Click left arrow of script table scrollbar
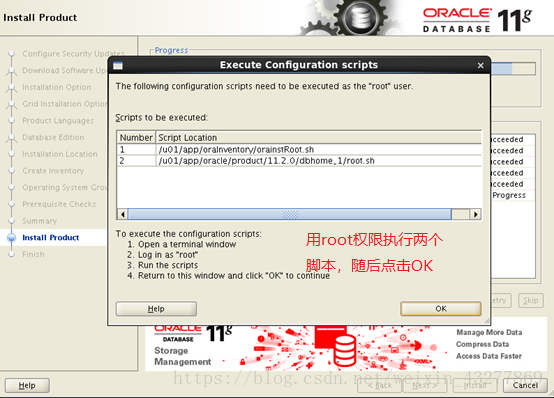Screen dimensions: 554x398 [123, 214]
